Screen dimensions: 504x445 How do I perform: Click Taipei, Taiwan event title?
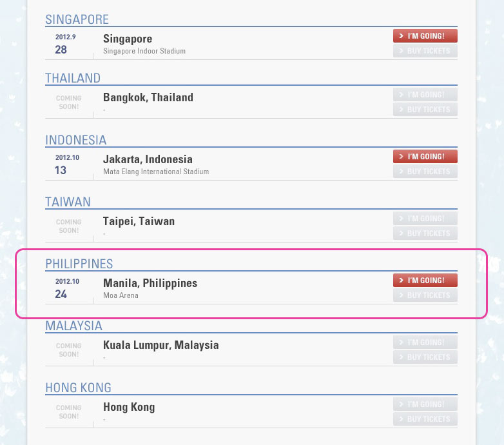139,221
